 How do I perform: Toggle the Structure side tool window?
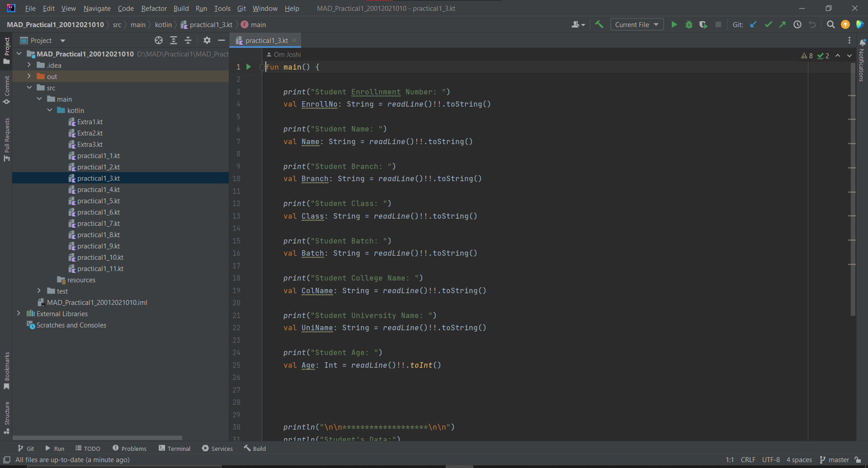(6, 418)
